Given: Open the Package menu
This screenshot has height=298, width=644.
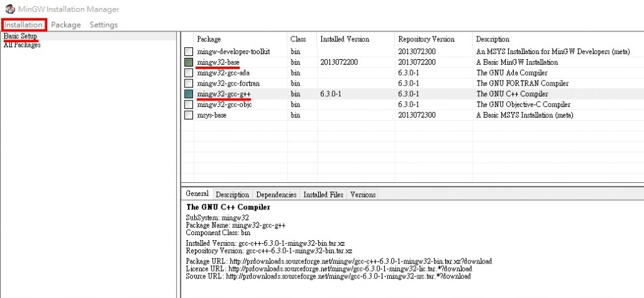Looking at the screenshot, I should point(65,25).
